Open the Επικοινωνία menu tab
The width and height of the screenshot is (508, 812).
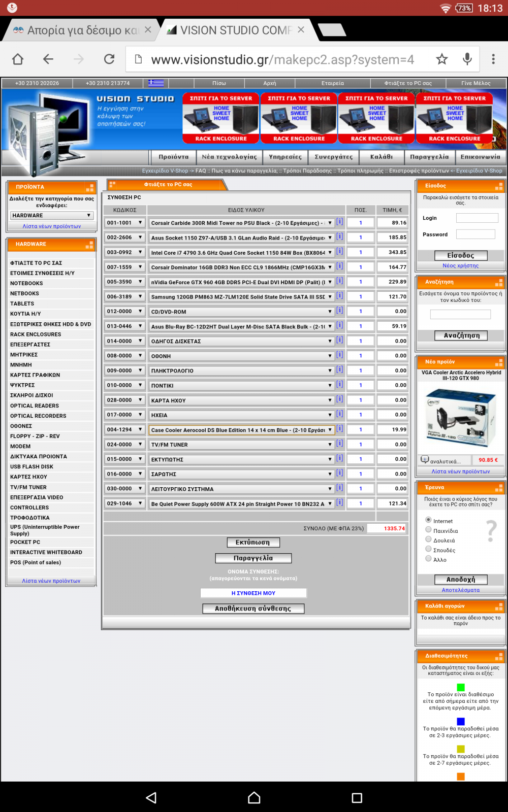pyautogui.click(x=481, y=157)
